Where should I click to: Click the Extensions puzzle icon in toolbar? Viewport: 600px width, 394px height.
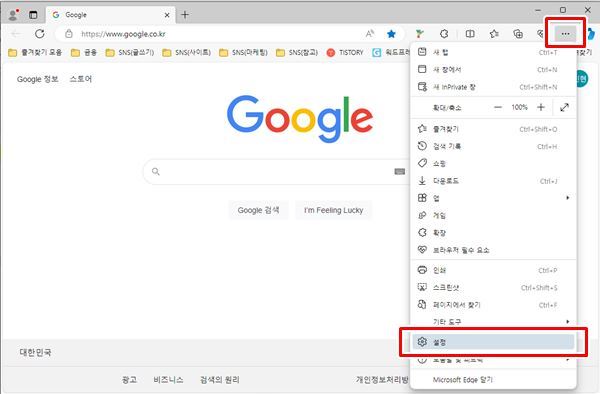coord(444,34)
